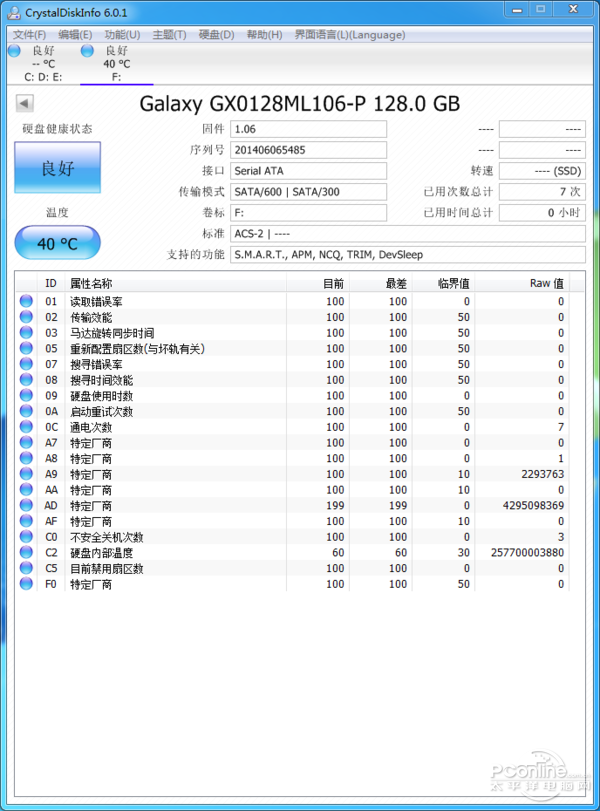This screenshot has height=811, width=600.
Task: Click the 临界值 column header
Action: (443, 283)
